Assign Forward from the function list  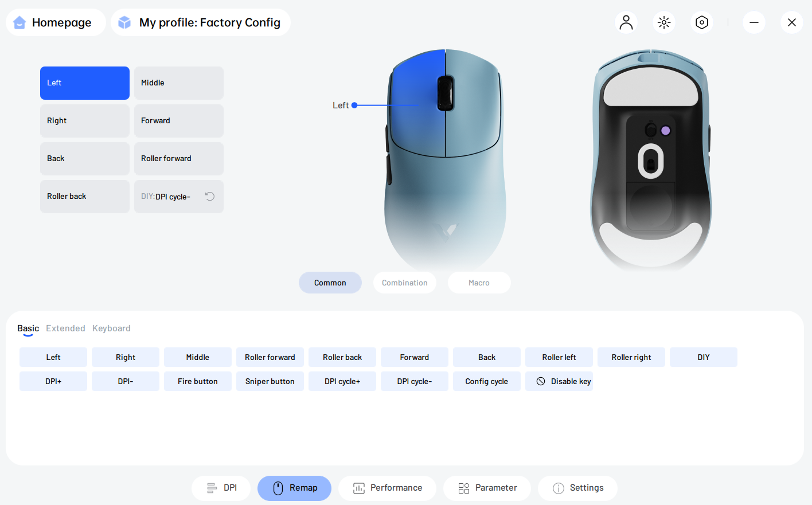tap(415, 357)
